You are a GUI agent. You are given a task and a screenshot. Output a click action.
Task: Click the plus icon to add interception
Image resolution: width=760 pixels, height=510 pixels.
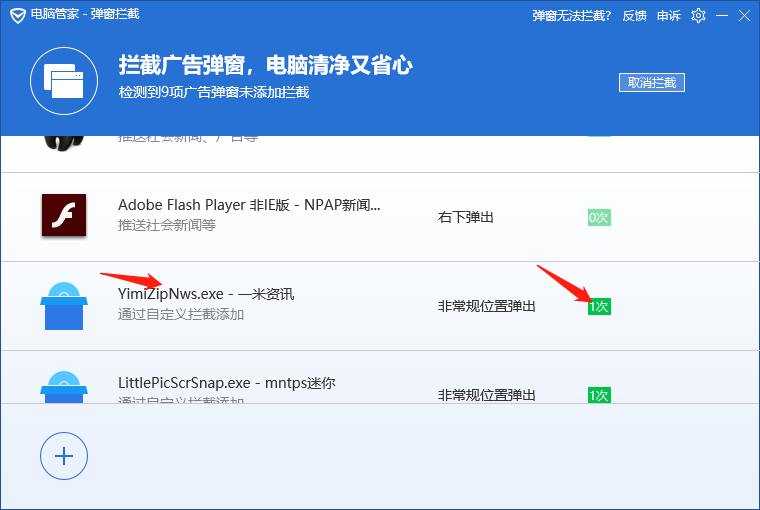[x=64, y=456]
